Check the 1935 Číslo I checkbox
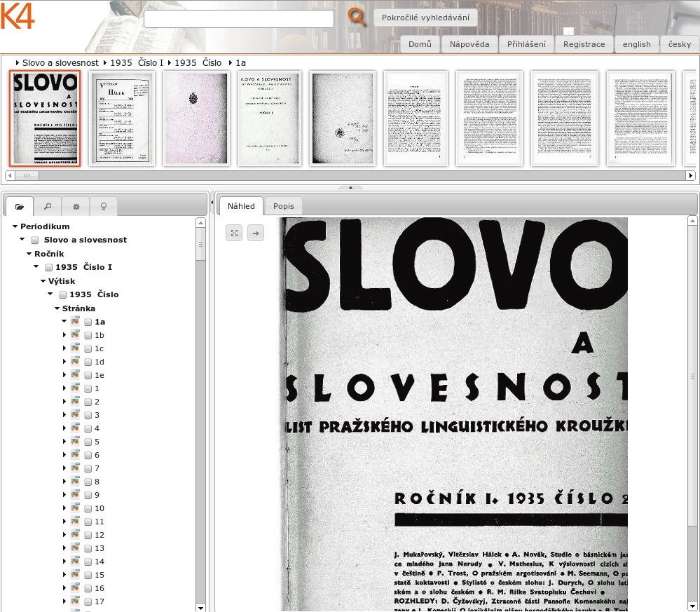Screen dimensions: 700x612 pyautogui.click(x=48, y=268)
